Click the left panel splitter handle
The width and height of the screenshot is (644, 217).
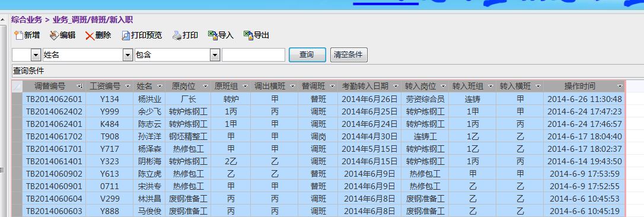pos(2,170)
